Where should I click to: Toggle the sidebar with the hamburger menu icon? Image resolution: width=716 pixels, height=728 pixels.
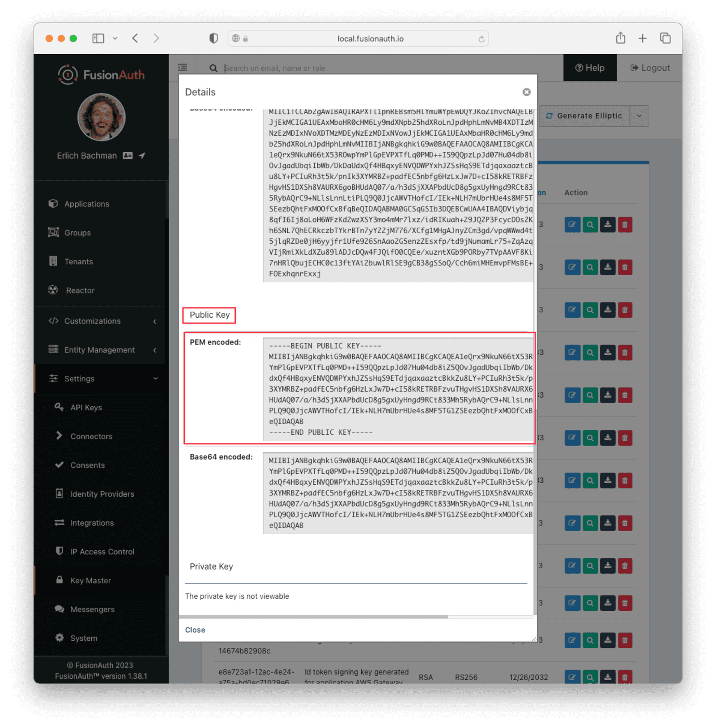(x=183, y=68)
